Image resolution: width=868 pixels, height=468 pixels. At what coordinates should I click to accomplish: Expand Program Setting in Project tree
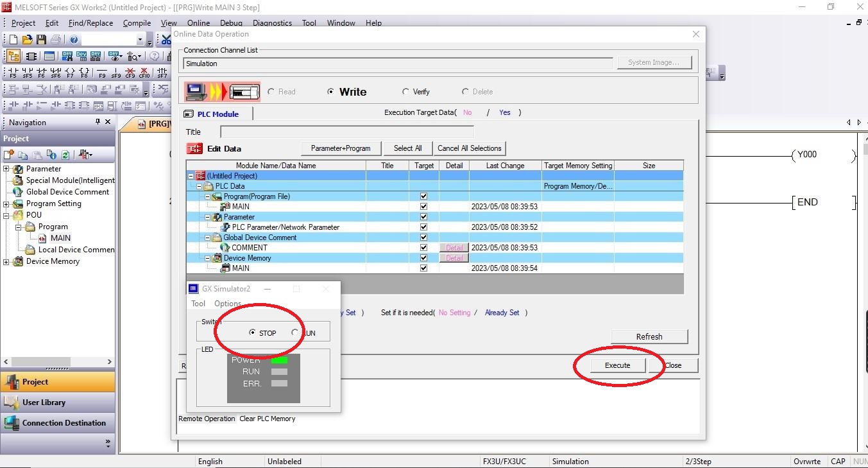coord(6,204)
